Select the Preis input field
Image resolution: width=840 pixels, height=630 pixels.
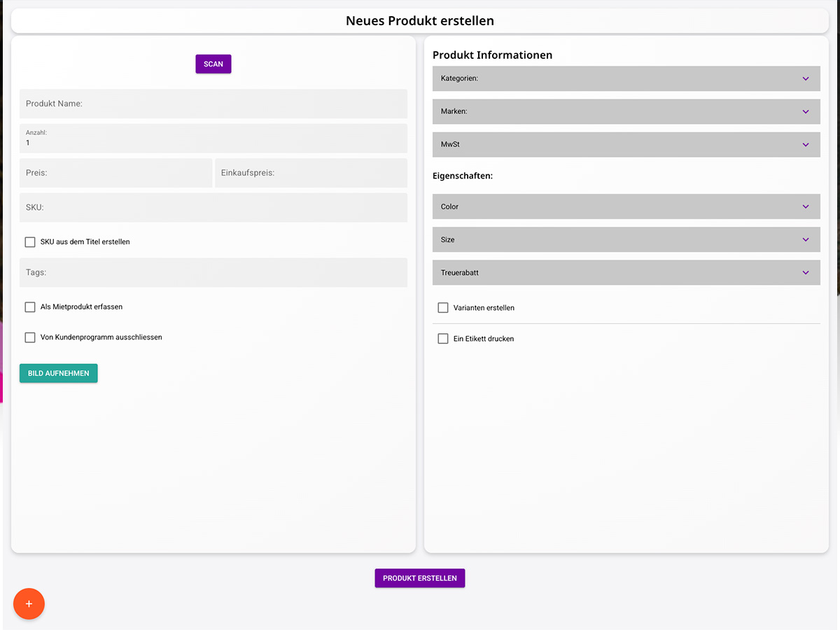point(115,173)
